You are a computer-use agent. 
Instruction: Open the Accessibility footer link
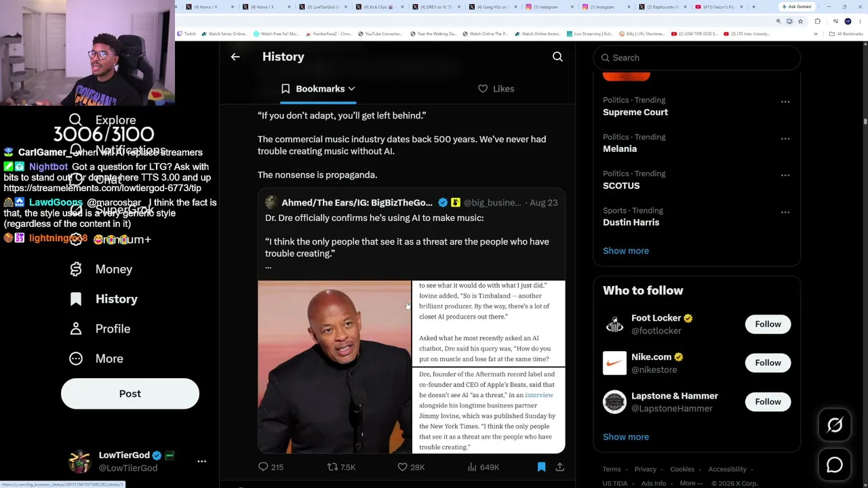728,469
